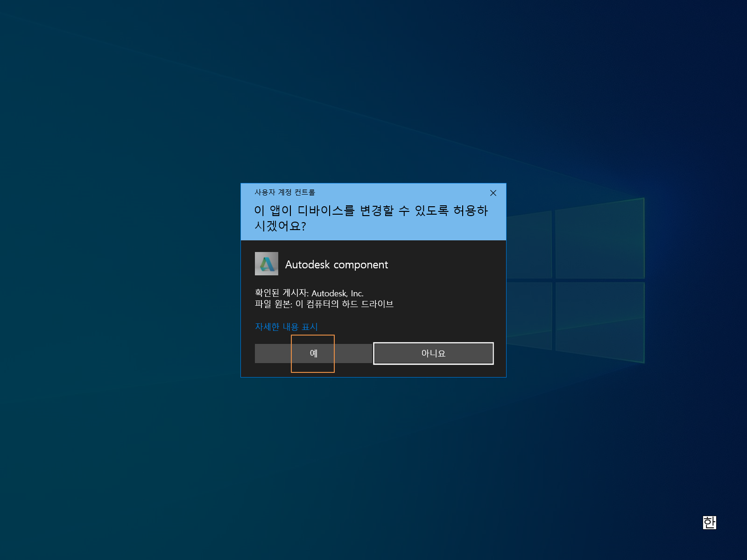Click the 이 앱이 디바이스를 변경 question heading

tap(371, 218)
